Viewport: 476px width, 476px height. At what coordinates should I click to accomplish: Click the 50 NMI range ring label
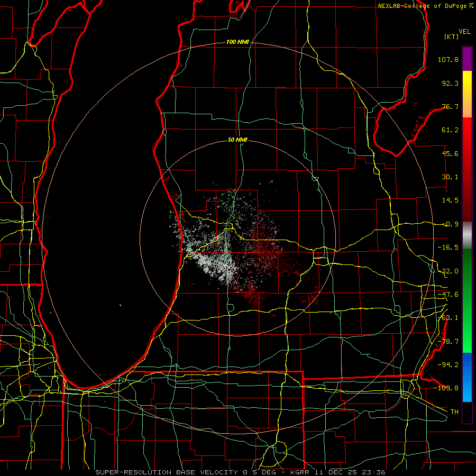click(237, 140)
